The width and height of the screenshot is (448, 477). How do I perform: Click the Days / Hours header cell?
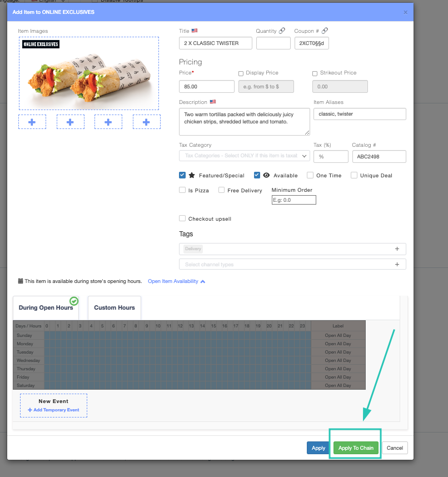click(28, 326)
